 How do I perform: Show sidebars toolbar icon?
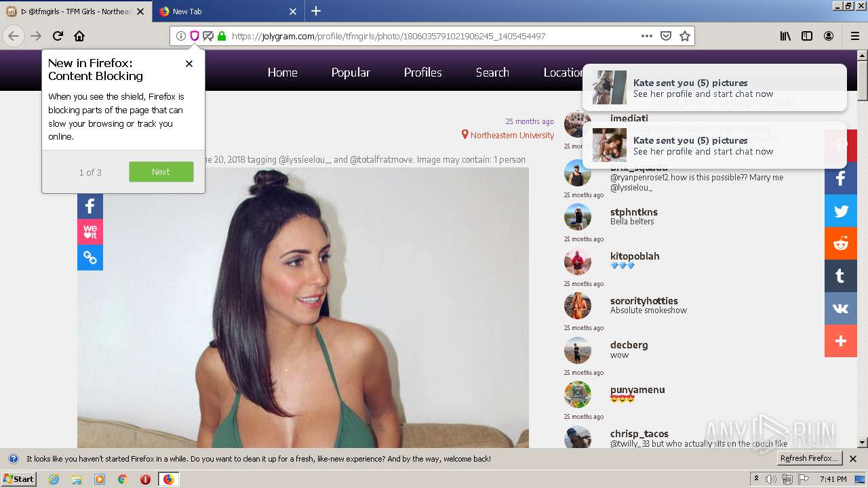[x=807, y=36]
